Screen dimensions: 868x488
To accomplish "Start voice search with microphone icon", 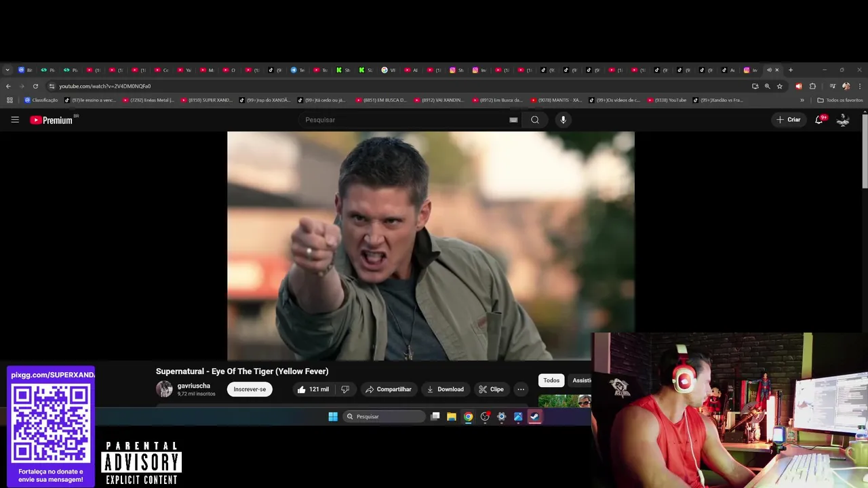I will click(563, 120).
